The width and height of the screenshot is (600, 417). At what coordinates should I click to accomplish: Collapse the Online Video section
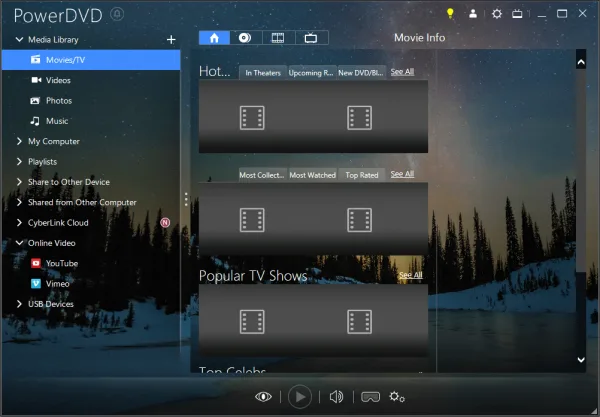[x=19, y=243]
